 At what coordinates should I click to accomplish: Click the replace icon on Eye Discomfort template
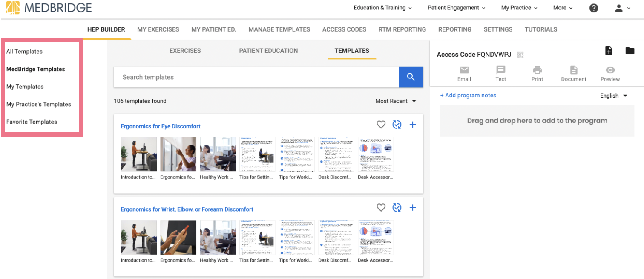click(397, 125)
